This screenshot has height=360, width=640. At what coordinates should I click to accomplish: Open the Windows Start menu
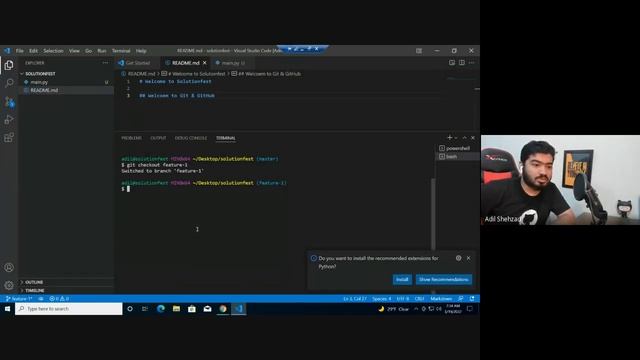point(7,309)
